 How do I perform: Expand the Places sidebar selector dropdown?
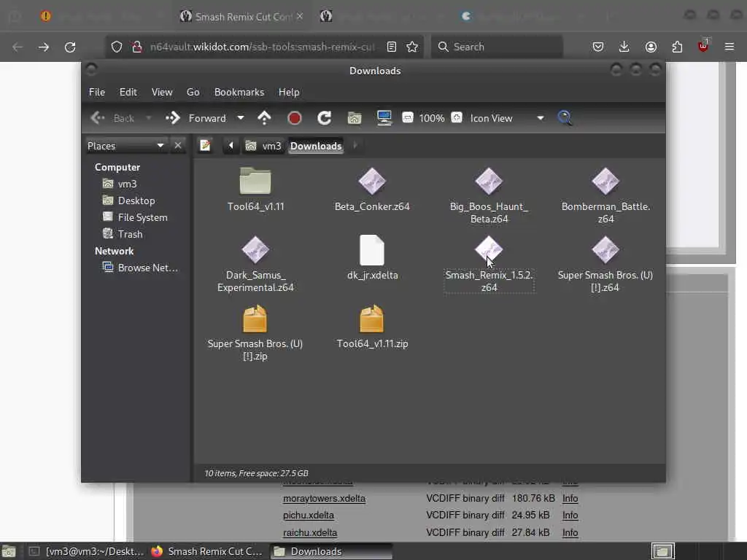tap(125, 145)
